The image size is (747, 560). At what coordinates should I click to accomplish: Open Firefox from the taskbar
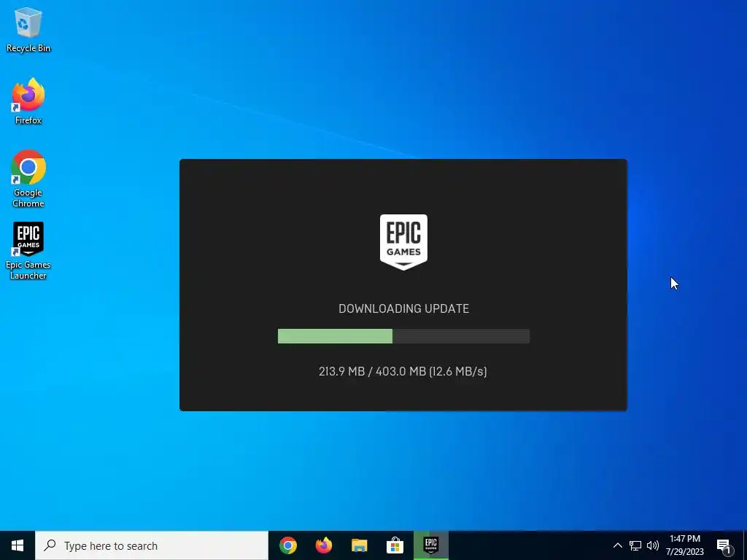pyautogui.click(x=324, y=545)
